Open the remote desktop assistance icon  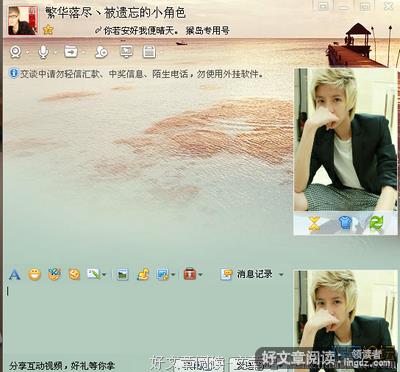coord(126,52)
